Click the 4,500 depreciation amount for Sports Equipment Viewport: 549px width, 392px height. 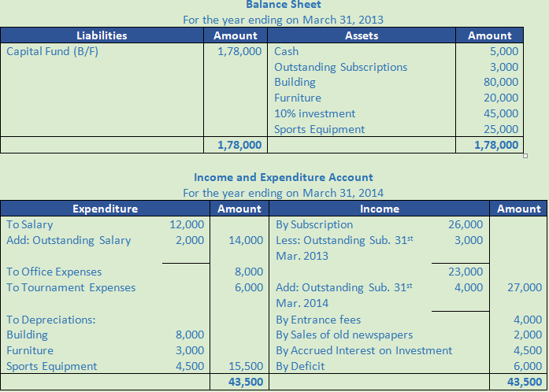(x=190, y=366)
